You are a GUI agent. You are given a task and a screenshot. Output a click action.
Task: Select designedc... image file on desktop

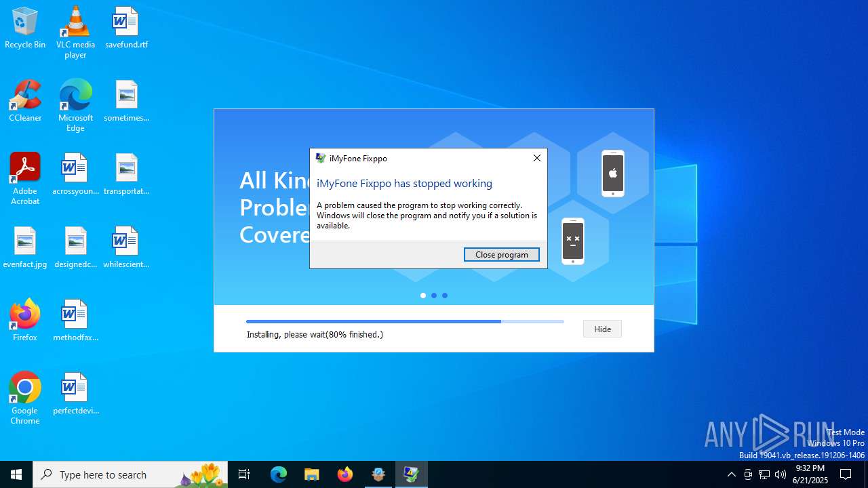click(75, 248)
